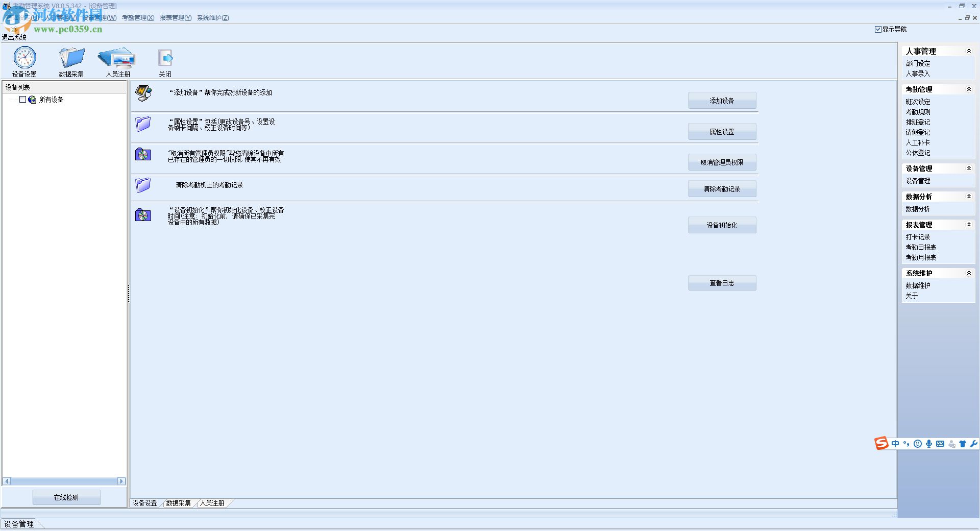This screenshot has width=980, height=531.
Task: Open the Sogou emoji panel
Action: click(918, 444)
